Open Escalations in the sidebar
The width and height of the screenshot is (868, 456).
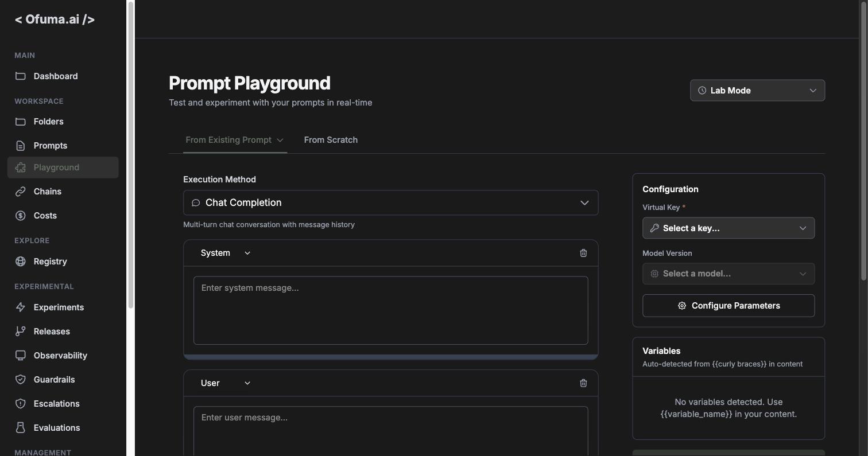63,404
